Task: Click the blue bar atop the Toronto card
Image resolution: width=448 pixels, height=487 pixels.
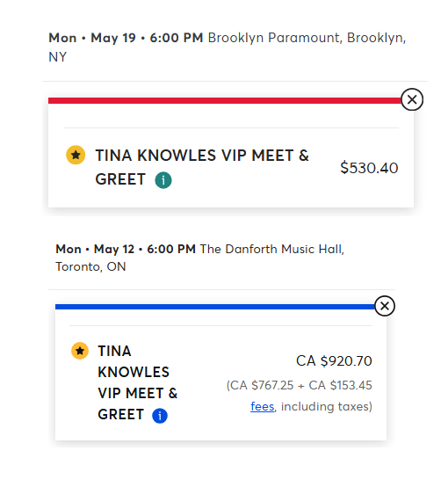Action: coord(215,307)
